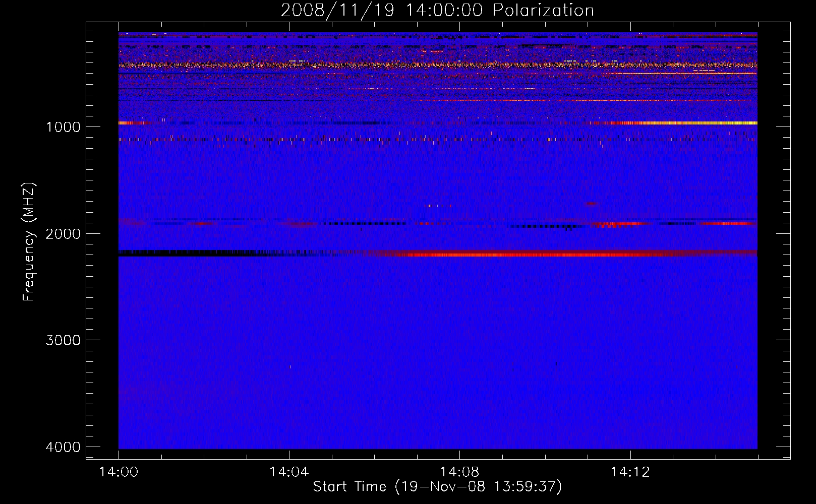Click the 14:08 time tick label
Screen dimensions: 816x504
[459, 472]
